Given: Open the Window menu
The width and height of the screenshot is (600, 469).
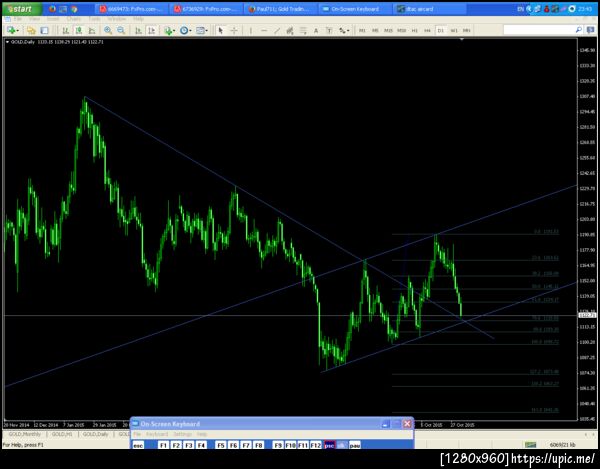Looking at the screenshot, I should [x=117, y=19].
